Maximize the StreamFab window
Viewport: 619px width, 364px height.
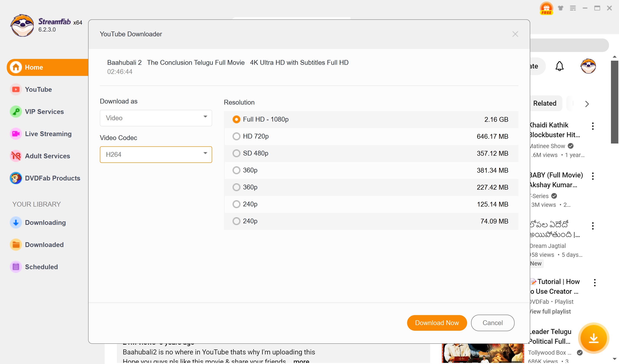[x=597, y=8]
